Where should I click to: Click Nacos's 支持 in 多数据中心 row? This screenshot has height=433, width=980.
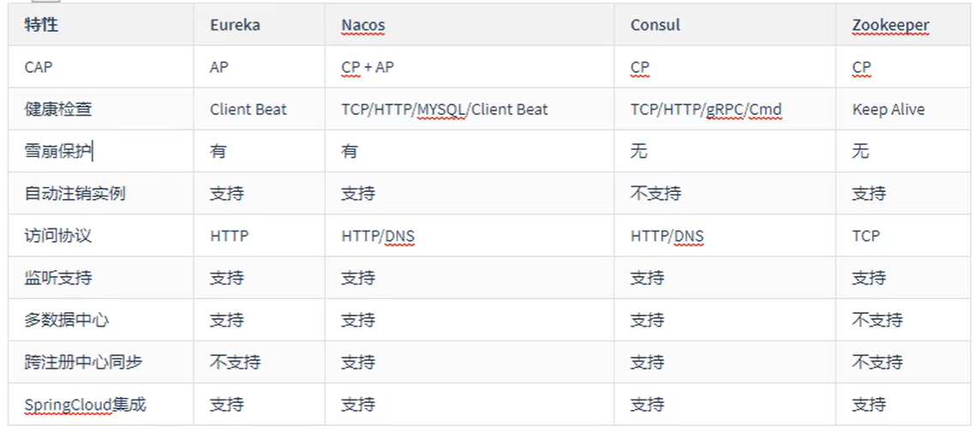[x=358, y=320]
